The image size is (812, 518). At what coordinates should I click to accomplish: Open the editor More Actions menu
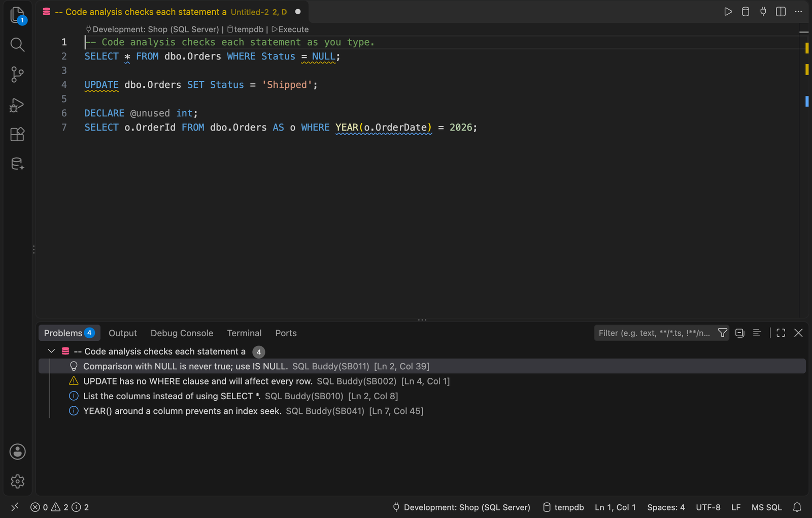[x=798, y=12]
